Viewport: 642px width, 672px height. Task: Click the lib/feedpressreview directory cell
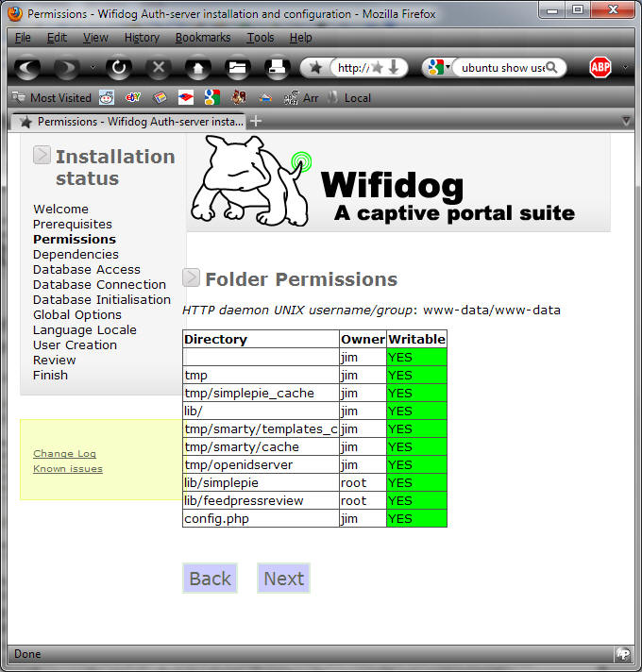point(261,500)
